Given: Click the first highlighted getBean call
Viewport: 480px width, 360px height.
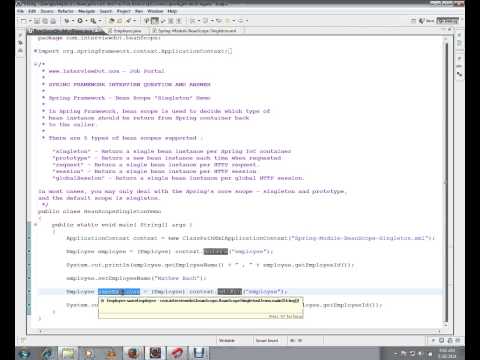Looking at the screenshot, I should click(216, 251).
